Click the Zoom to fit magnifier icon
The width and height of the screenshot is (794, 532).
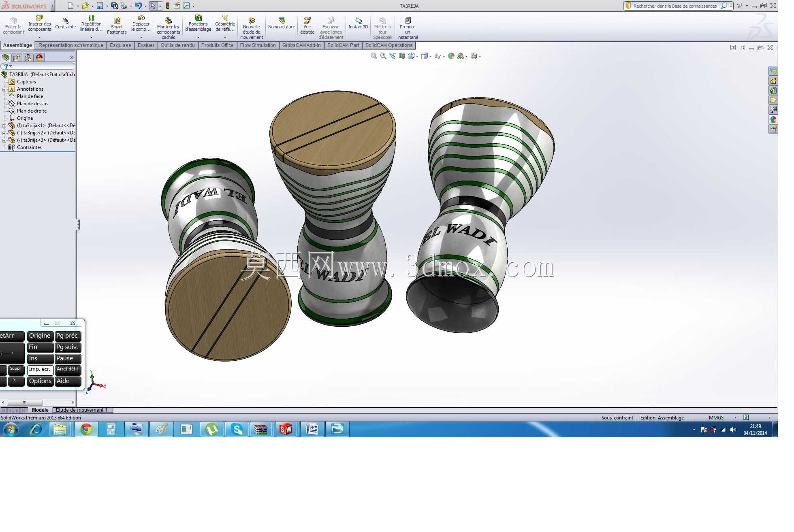point(374,56)
